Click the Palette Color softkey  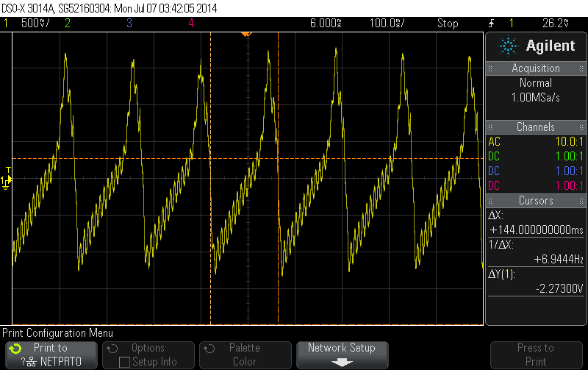[245, 355]
